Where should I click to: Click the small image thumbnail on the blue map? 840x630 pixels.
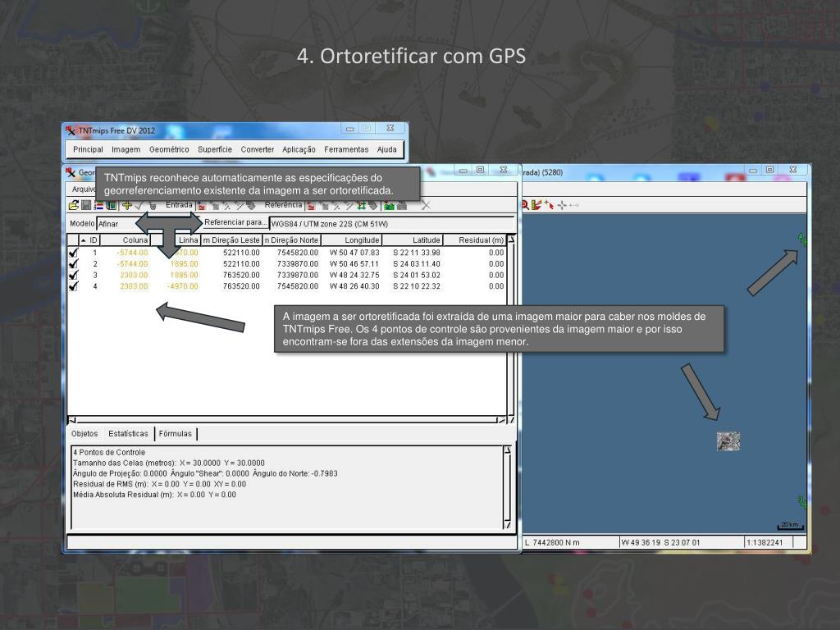(728, 441)
